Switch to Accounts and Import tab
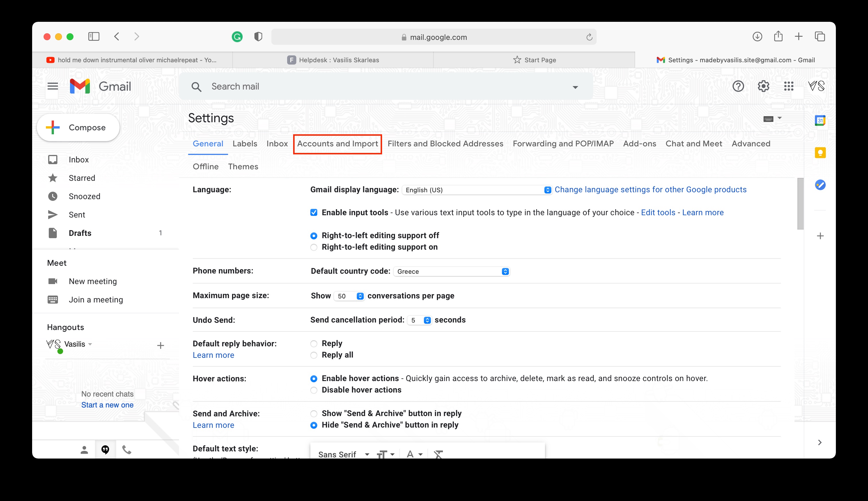The height and width of the screenshot is (501, 868). tap(337, 144)
